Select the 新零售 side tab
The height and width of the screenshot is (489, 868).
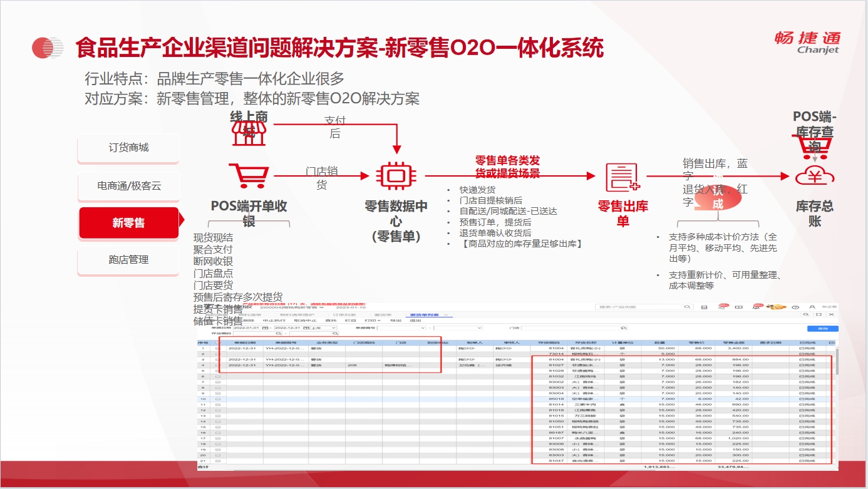(128, 223)
